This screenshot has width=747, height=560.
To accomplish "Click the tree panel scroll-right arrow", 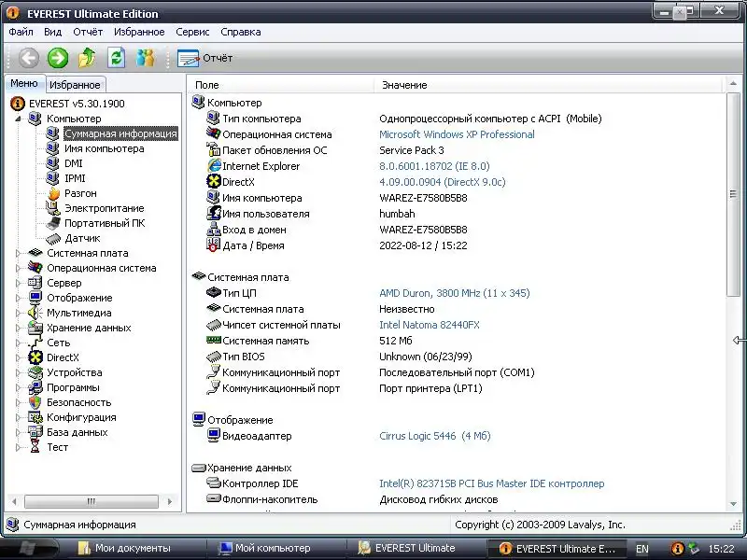I will 170,501.
